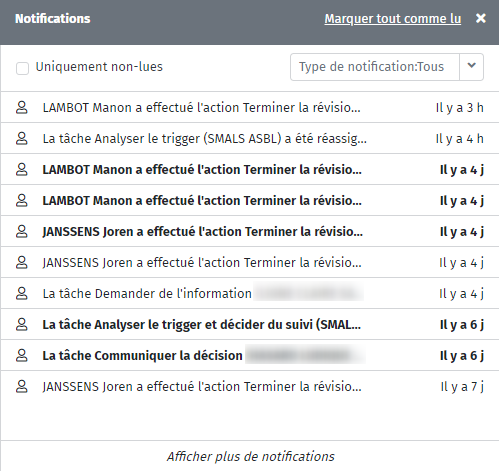Click Marquer tout comme lu link
Image resolution: width=499 pixels, height=471 pixels.
click(393, 19)
